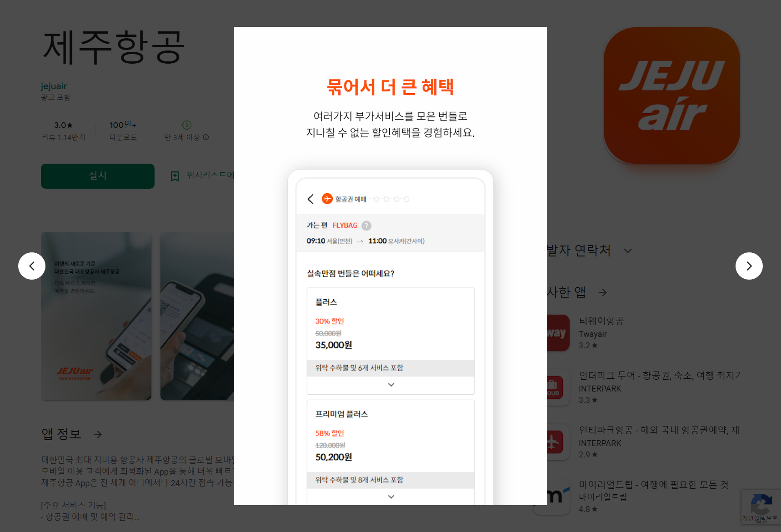
Task: Open the arrow next to 앱 정보
Action: [x=98, y=435]
